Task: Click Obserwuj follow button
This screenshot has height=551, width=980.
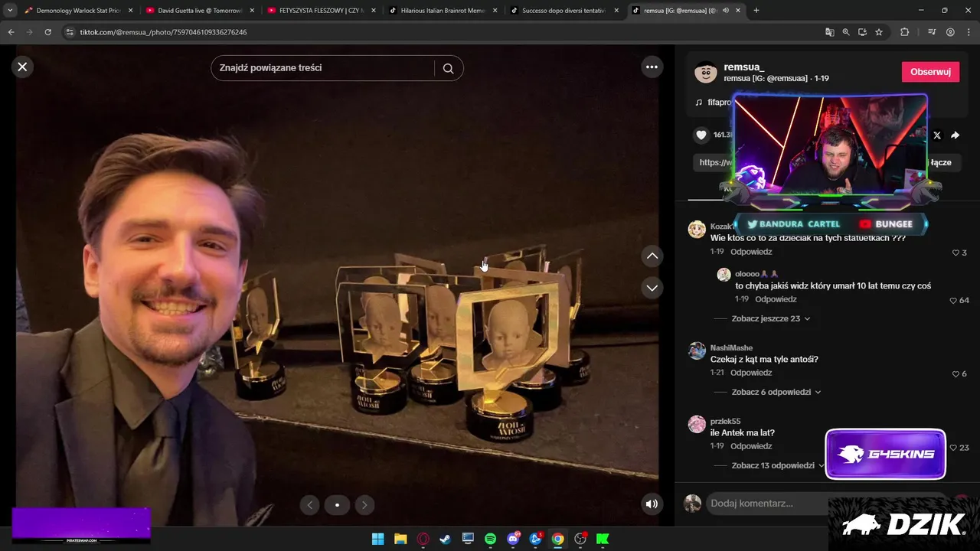Action: 930,72
